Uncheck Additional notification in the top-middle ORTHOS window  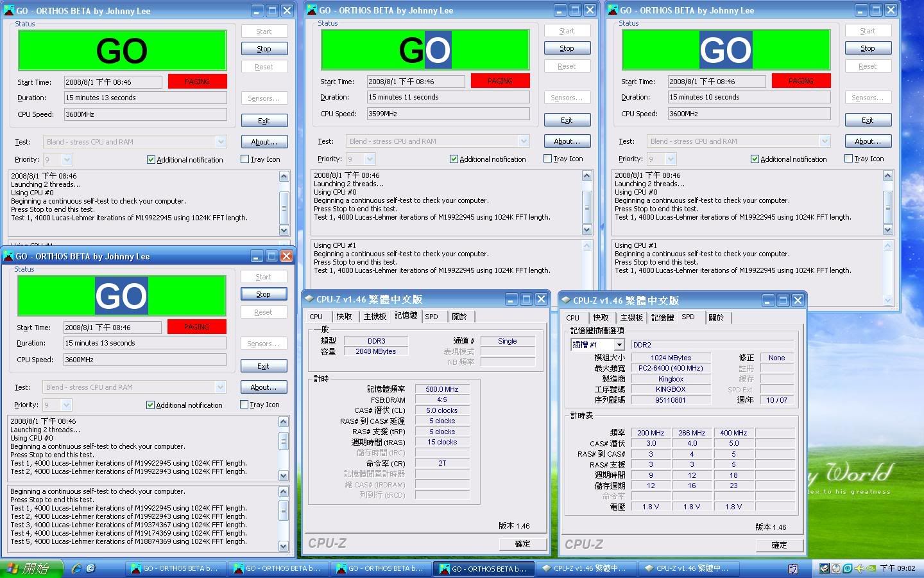point(454,159)
